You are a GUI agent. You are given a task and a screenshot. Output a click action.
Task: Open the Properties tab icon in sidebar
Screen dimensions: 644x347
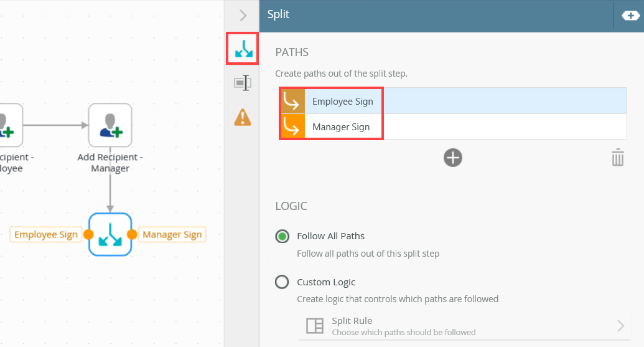click(243, 83)
